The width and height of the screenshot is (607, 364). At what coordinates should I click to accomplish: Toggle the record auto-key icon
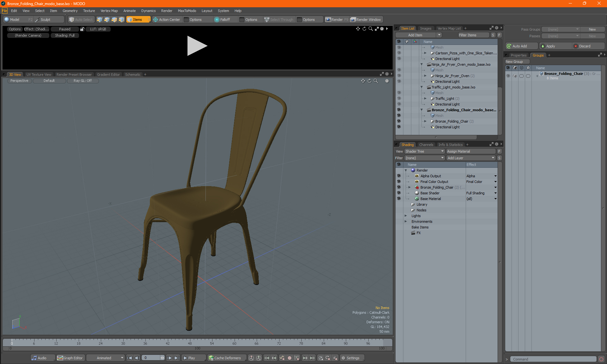click(x=289, y=358)
